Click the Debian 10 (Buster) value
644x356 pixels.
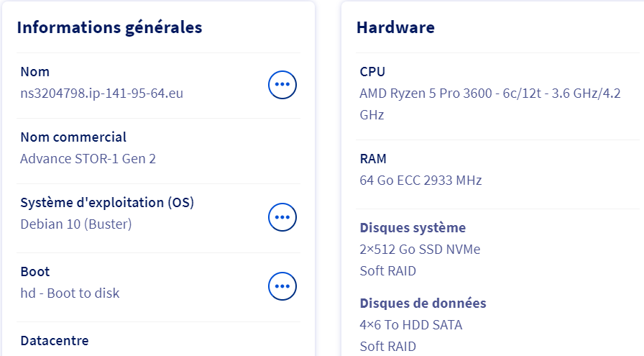(76, 224)
